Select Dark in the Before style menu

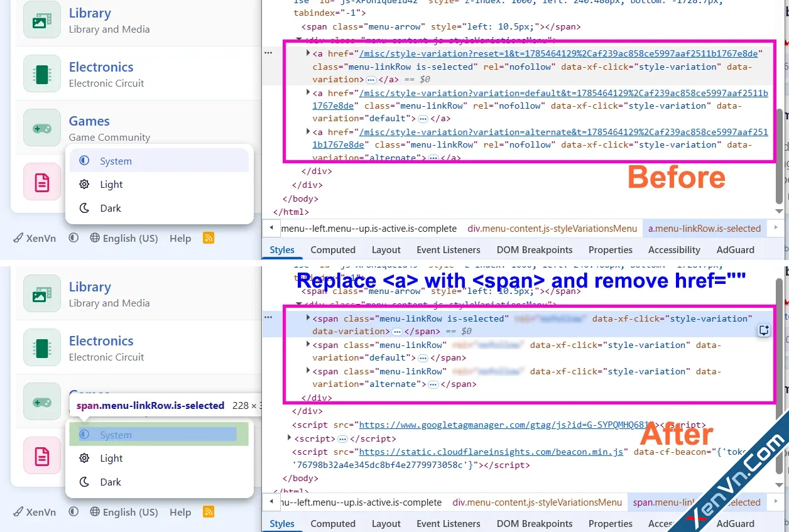point(160,208)
